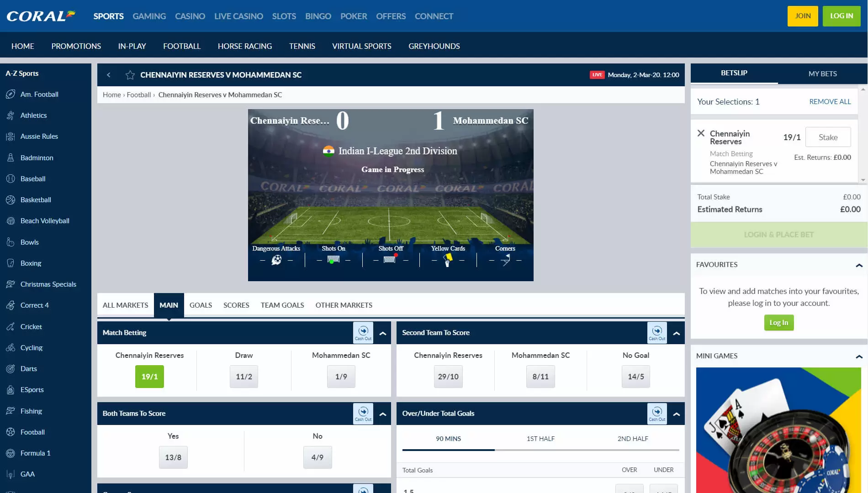Image resolution: width=868 pixels, height=493 pixels.
Task: Click the yellow Join button
Action: (803, 16)
